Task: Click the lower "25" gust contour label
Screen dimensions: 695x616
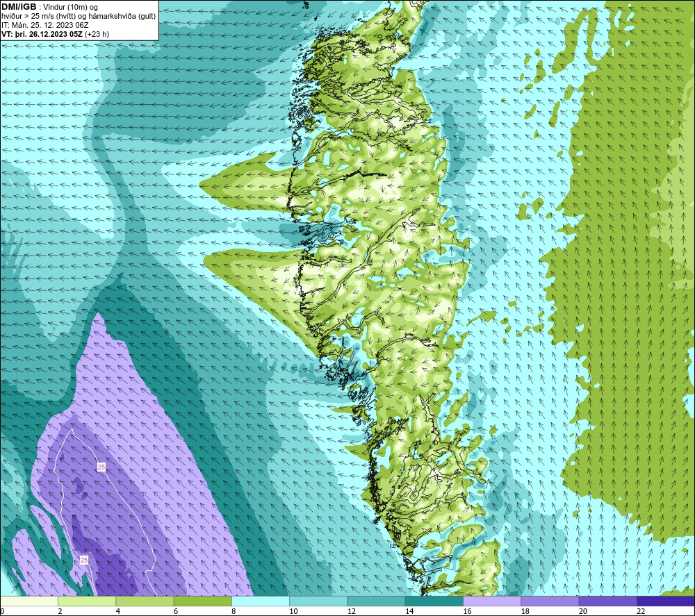Action: coord(84,560)
